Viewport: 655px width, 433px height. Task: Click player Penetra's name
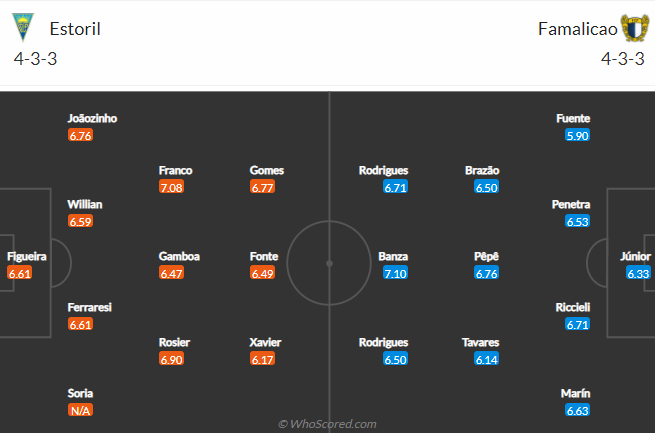[571, 204]
